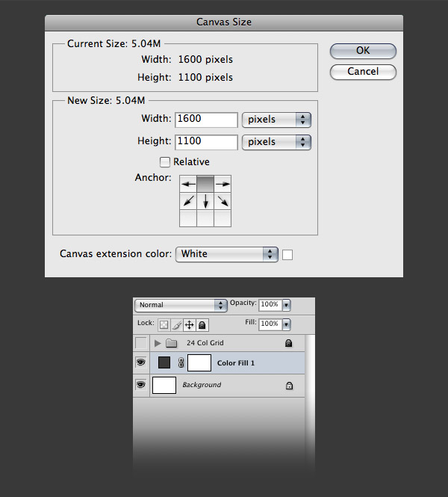
Task: Open the Opacity slider arrow
Action: click(x=286, y=305)
